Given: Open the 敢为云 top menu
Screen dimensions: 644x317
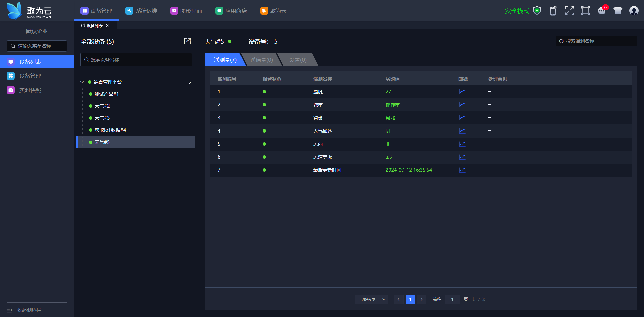Looking at the screenshot, I should pyautogui.click(x=273, y=11).
